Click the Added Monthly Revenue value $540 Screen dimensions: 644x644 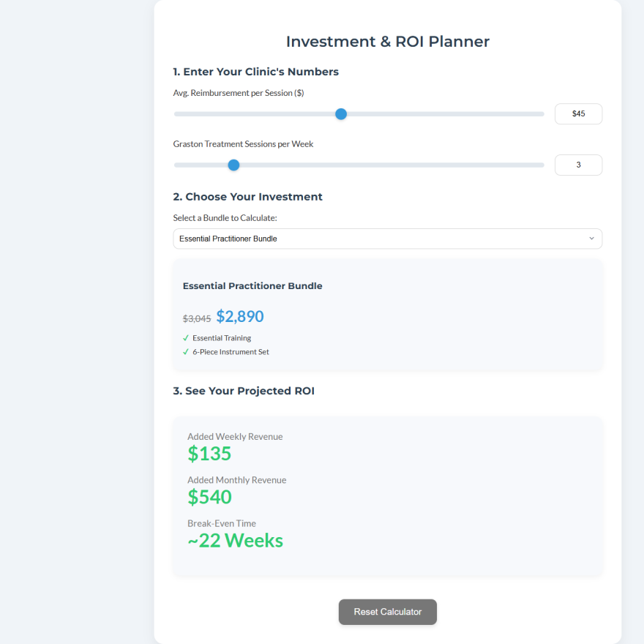[x=209, y=497]
